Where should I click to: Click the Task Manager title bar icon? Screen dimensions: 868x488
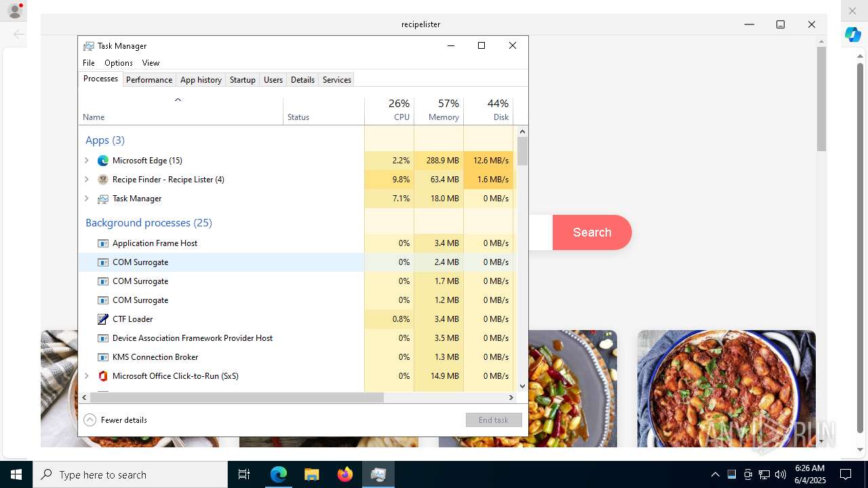click(x=89, y=46)
